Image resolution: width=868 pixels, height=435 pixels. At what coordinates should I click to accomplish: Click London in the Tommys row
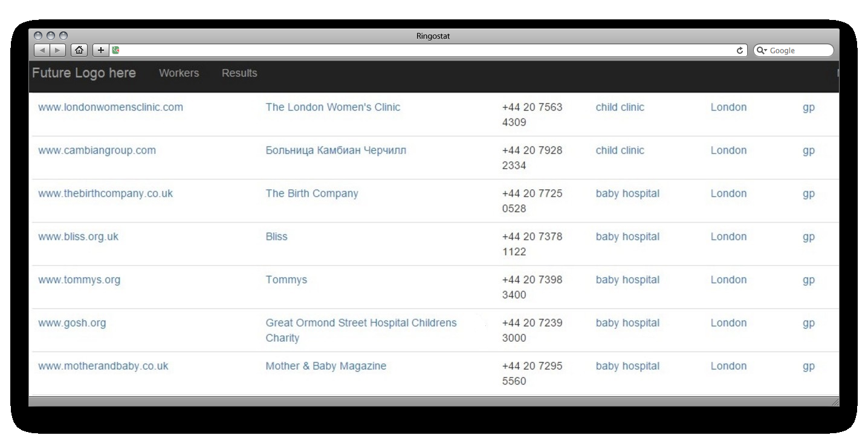click(x=728, y=280)
